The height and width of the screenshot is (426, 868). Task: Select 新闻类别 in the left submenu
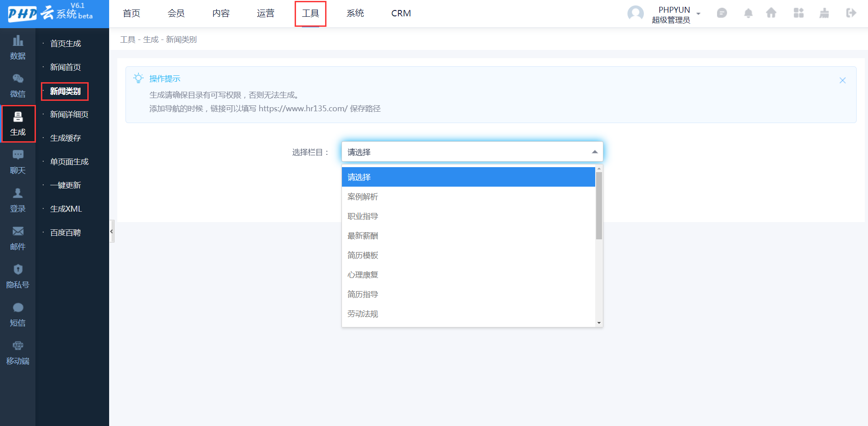(65, 91)
